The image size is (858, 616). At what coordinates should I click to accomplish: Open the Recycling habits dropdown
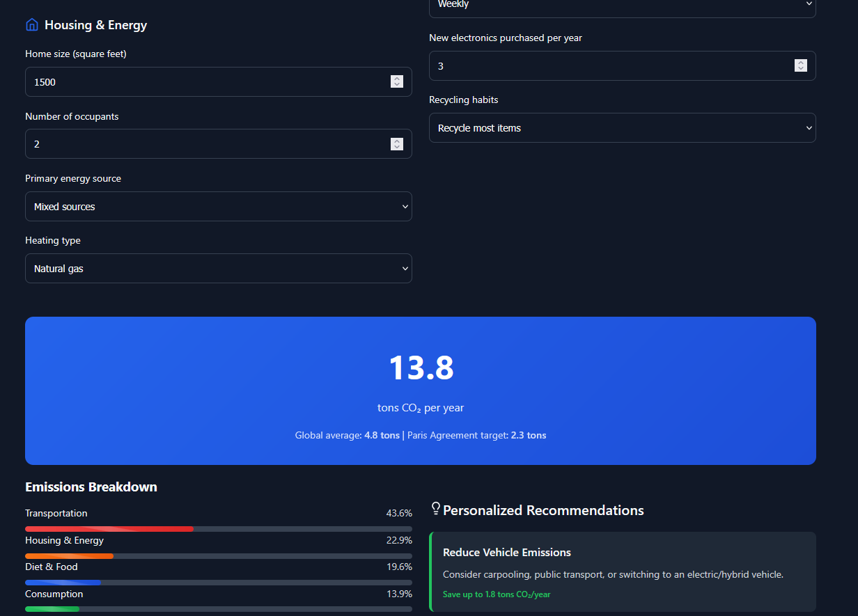[x=622, y=127]
